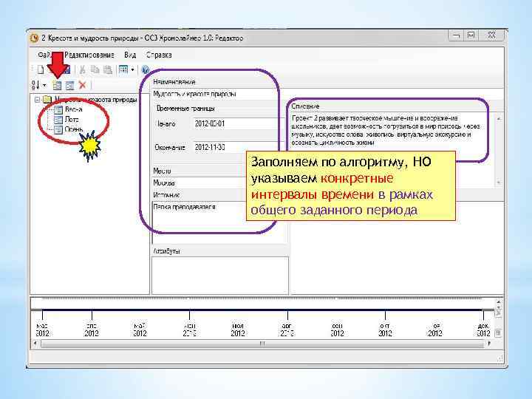Screen dimensions: 532x399
Task: Click the дек 2012 timeline marker
Action: (x=483, y=330)
